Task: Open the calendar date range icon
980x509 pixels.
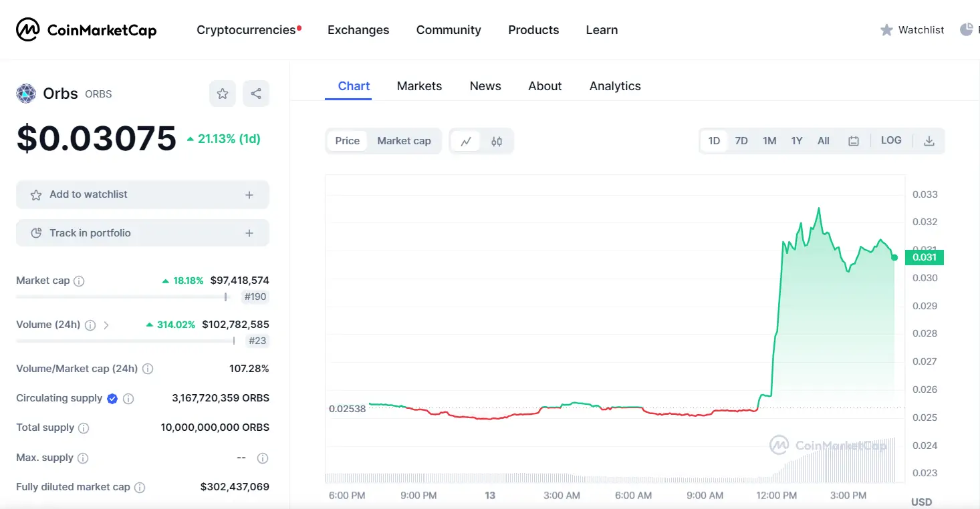Action: (854, 141)
